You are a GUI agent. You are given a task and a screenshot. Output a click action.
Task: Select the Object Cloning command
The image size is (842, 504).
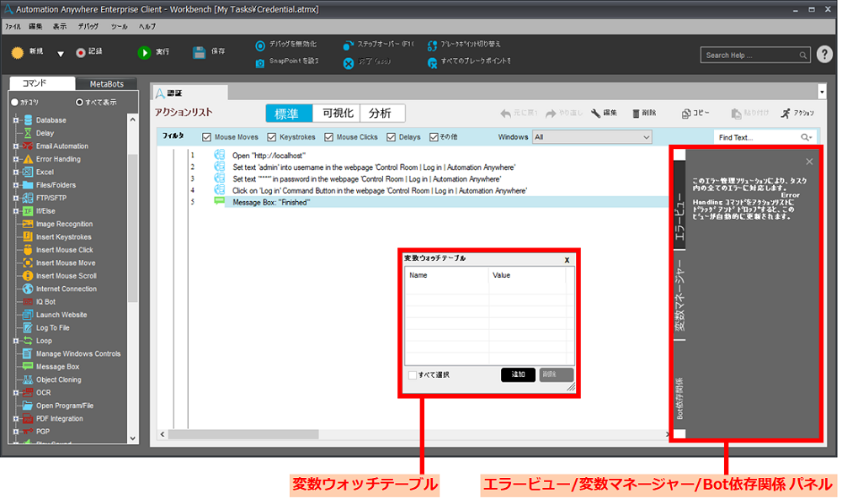pyautogui.click(x=59, y=379)
